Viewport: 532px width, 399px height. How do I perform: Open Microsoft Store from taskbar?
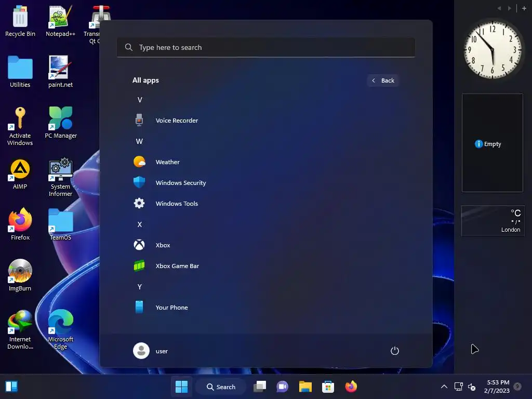328,387
